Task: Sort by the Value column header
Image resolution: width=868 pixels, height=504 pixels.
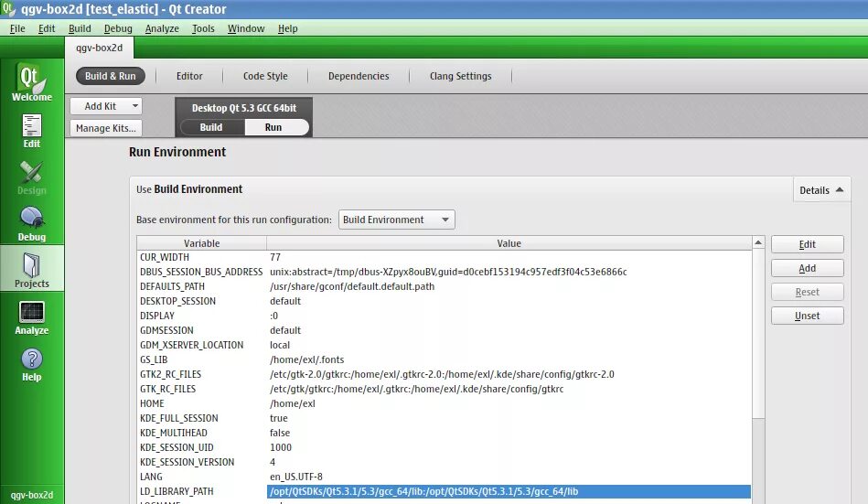Action: 509,243
